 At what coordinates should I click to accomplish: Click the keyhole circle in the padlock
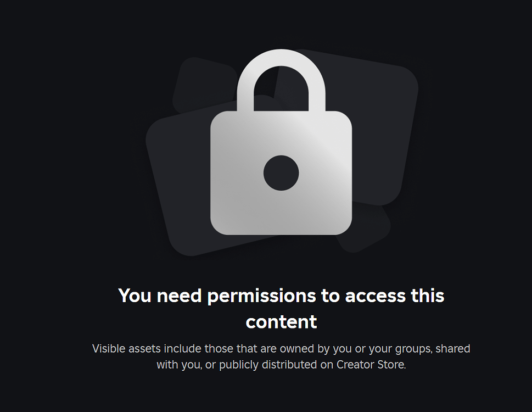(x=281, y=172)
